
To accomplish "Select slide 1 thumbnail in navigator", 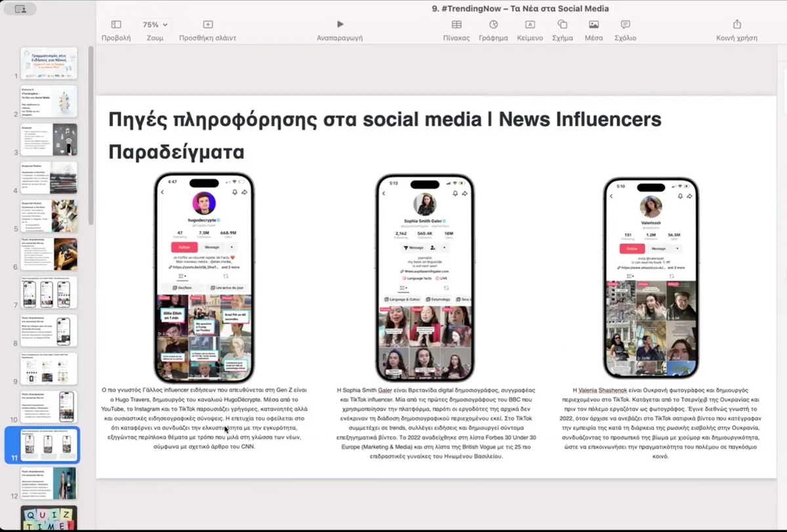I will 49,63.
